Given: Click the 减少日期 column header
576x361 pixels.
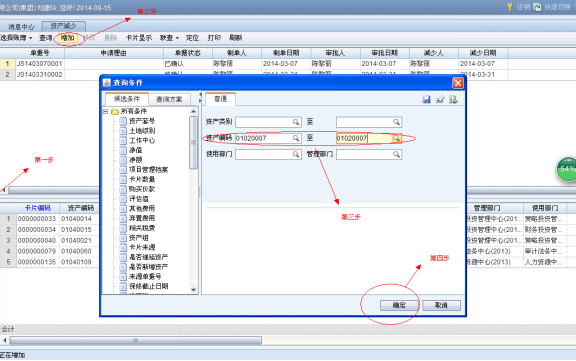Looking at the screenshot, I should [x=483, y=53].
